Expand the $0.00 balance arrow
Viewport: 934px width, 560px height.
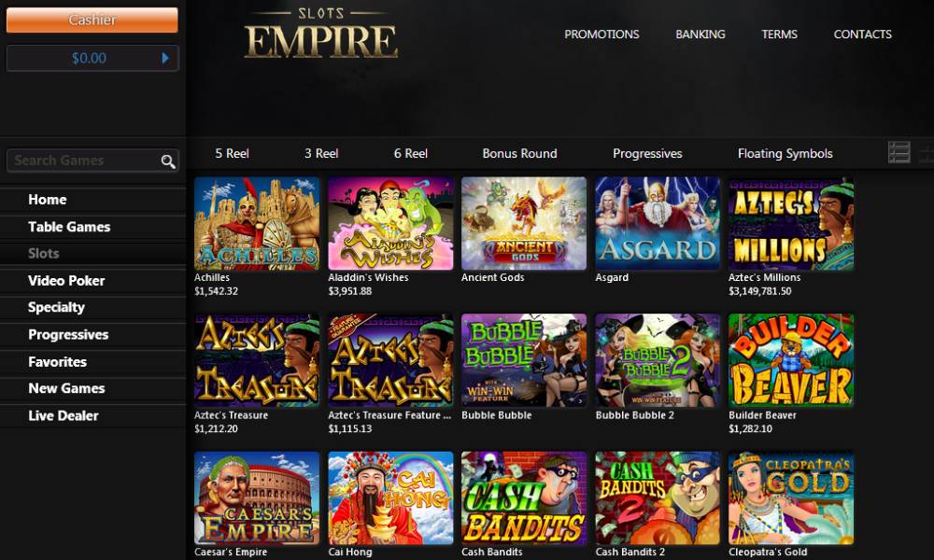[x=165, y=58]
